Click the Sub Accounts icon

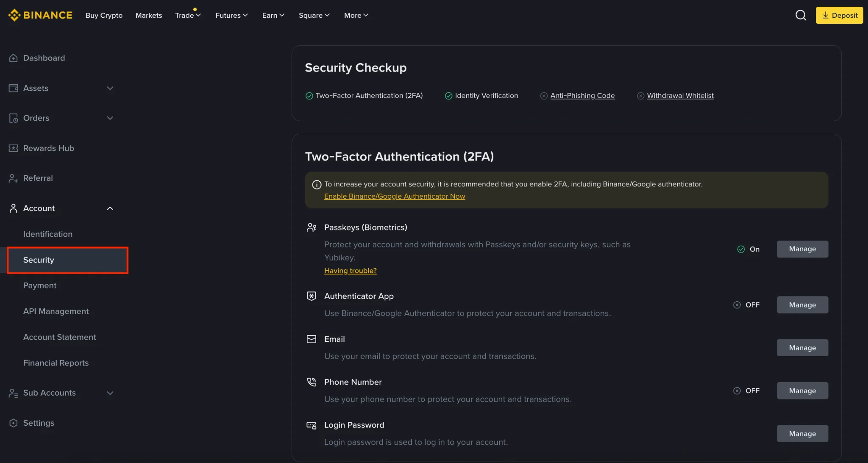click(x=14, y=393)
